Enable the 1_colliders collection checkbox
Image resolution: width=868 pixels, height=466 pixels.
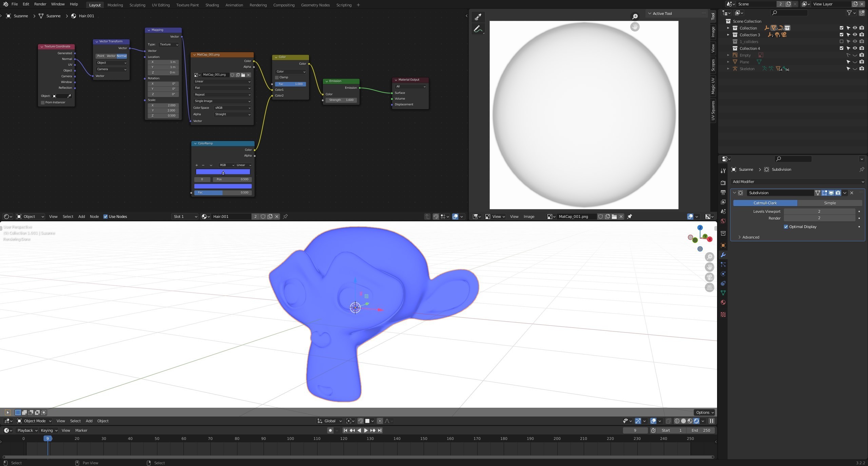click(842, 41)
